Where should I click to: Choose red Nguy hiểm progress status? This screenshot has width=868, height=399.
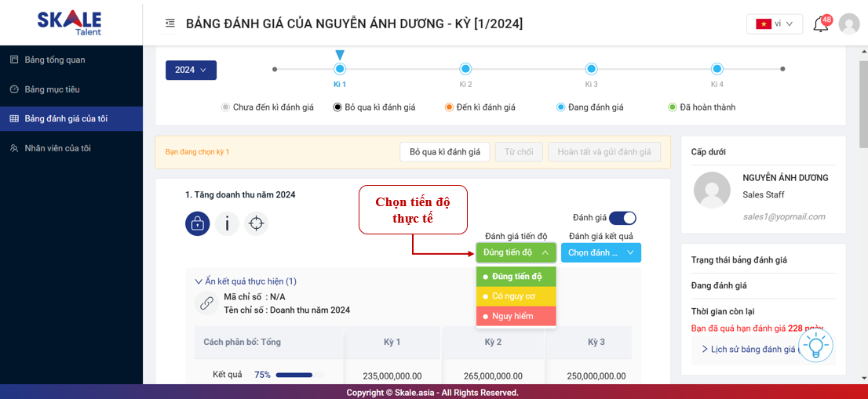coord(516,316)
